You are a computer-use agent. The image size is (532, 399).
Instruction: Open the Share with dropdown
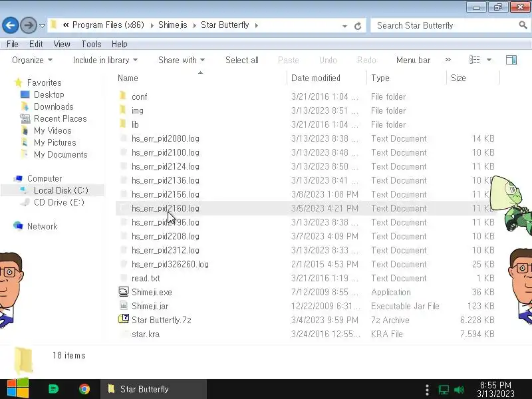point(182,60)
